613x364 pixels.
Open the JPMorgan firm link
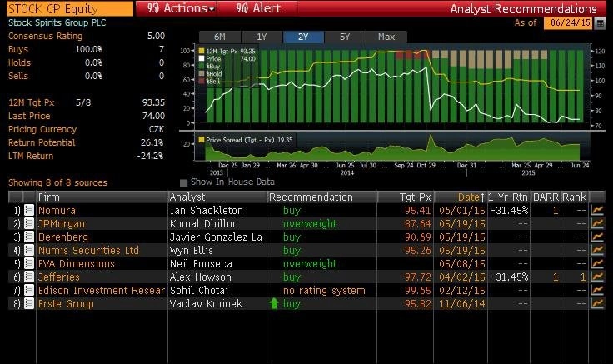pyautogui.click(x=62, y=223)
